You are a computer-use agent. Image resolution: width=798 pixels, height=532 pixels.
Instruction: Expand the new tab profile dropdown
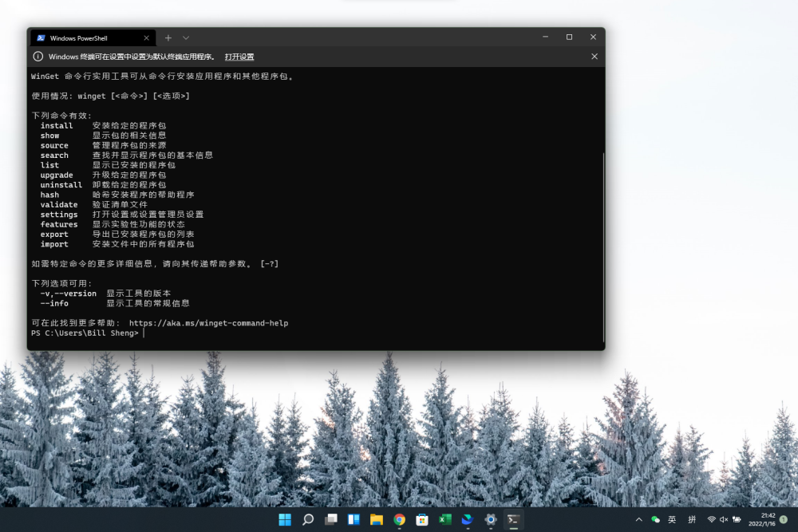(x=186, y=37)
